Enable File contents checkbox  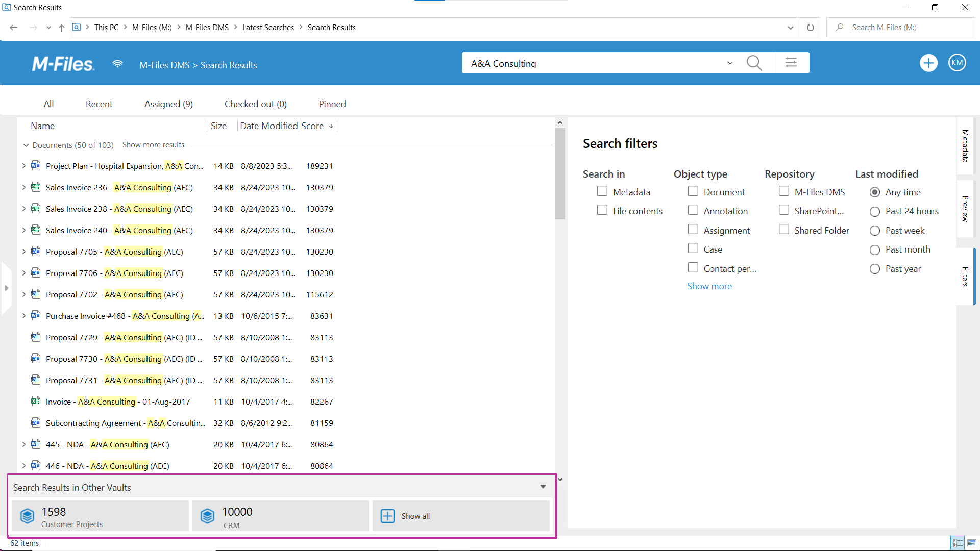(x=602, y=210)
